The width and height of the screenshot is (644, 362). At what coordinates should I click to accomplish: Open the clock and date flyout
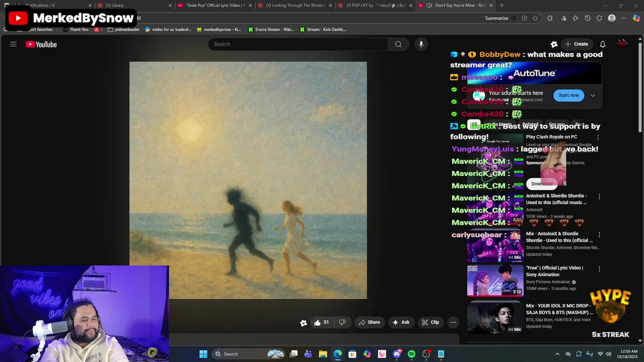[x=627, y=354]
